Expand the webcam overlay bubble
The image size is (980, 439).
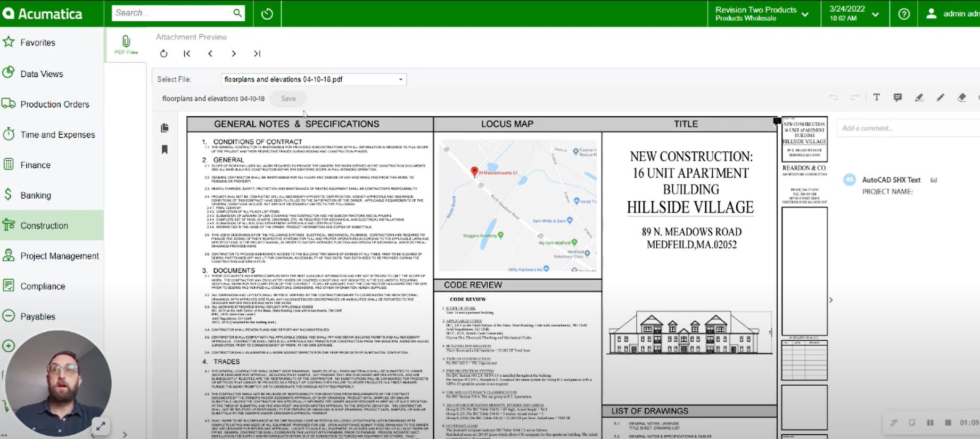click(101, 426)
